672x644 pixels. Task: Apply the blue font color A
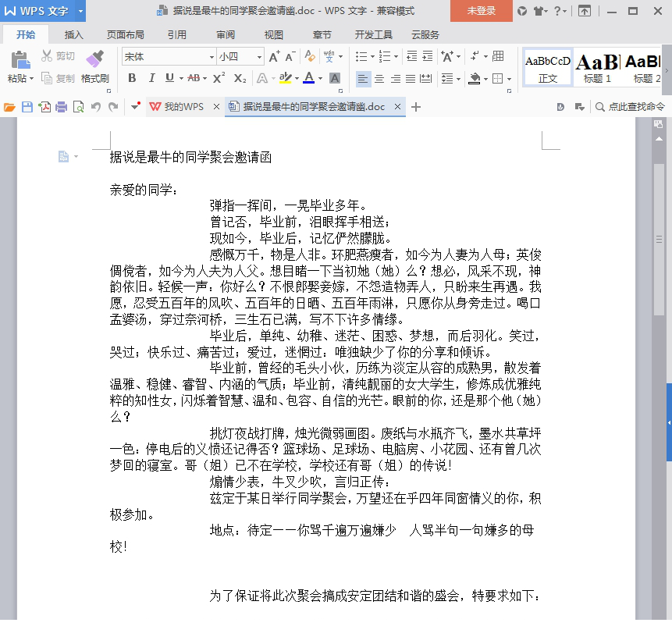[x=308, y=78]
